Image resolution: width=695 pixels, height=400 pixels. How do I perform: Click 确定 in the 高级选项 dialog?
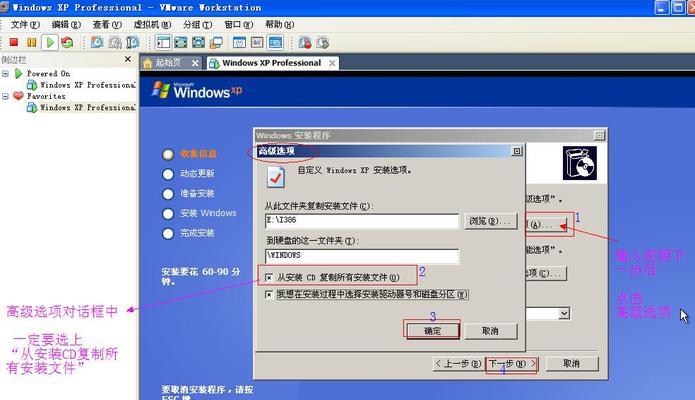[432, 331]
